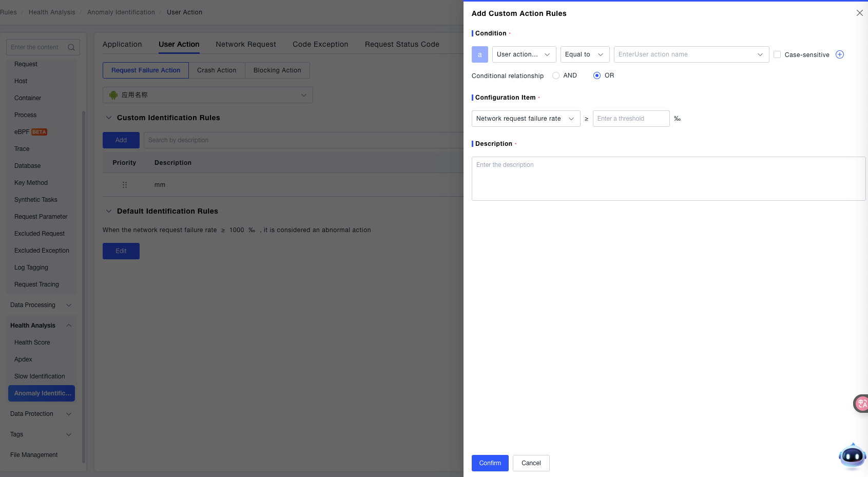Viewport: 868px width, 477px height.
Task: Select the OR conditional relationship
Action: pos(597,75)
